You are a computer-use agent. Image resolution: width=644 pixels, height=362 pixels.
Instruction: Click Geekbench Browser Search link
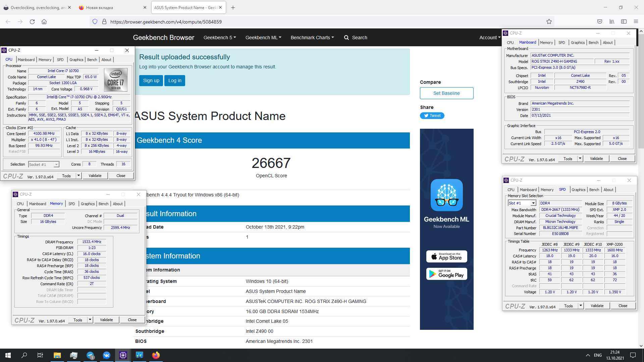356,38
